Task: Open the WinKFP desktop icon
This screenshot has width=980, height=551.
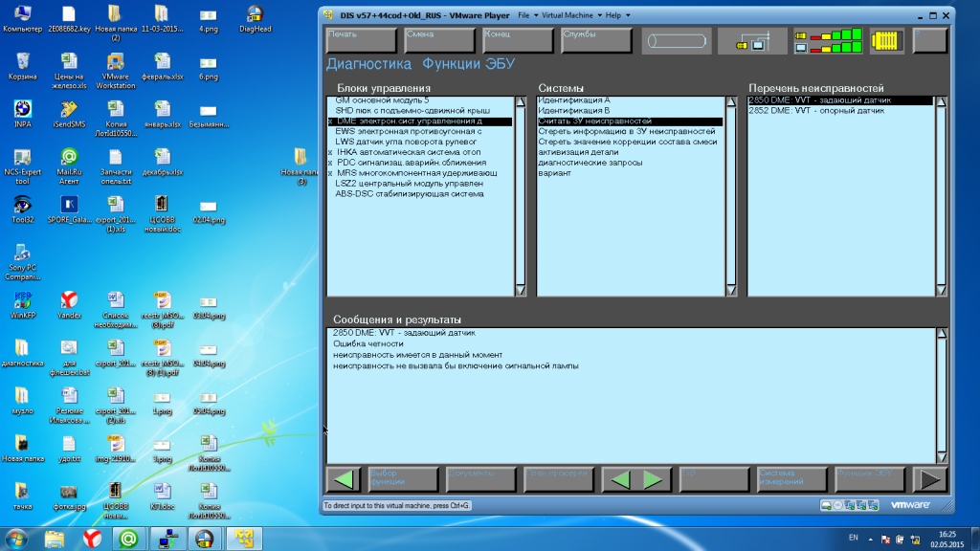Action: click(x=23, y=303)
